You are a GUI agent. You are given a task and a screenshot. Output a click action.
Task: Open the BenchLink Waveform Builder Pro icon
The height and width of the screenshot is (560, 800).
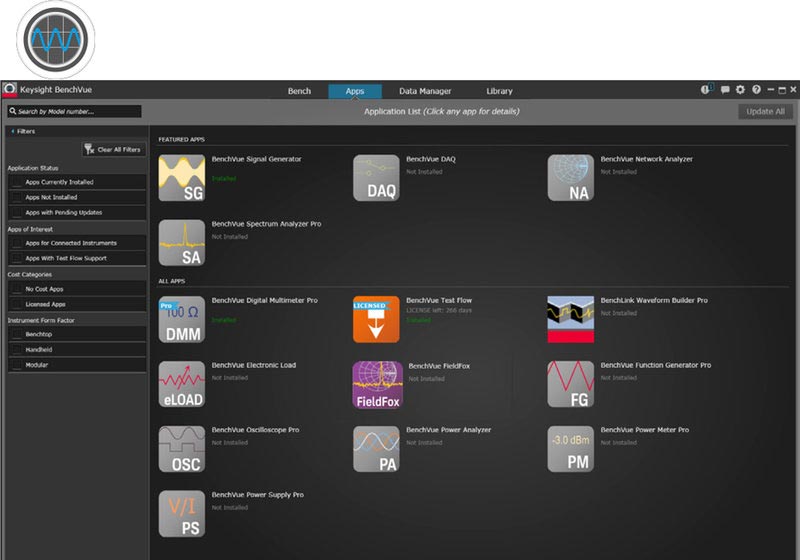(570, 319)
